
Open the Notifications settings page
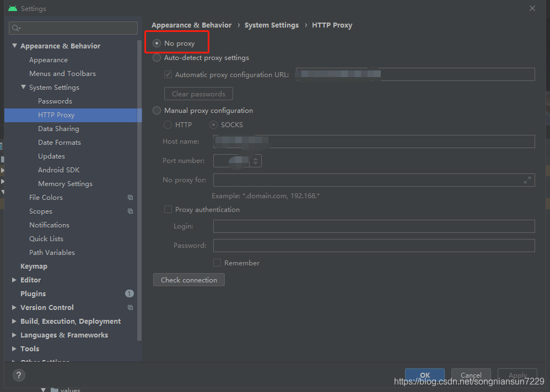click(x=49, y=225)
